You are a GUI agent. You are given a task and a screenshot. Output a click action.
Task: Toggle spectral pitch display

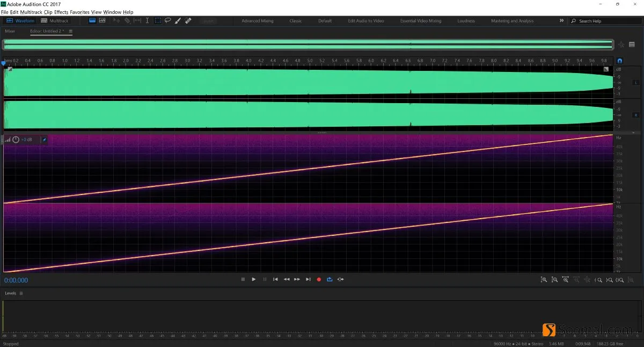(x=102, y=20)
